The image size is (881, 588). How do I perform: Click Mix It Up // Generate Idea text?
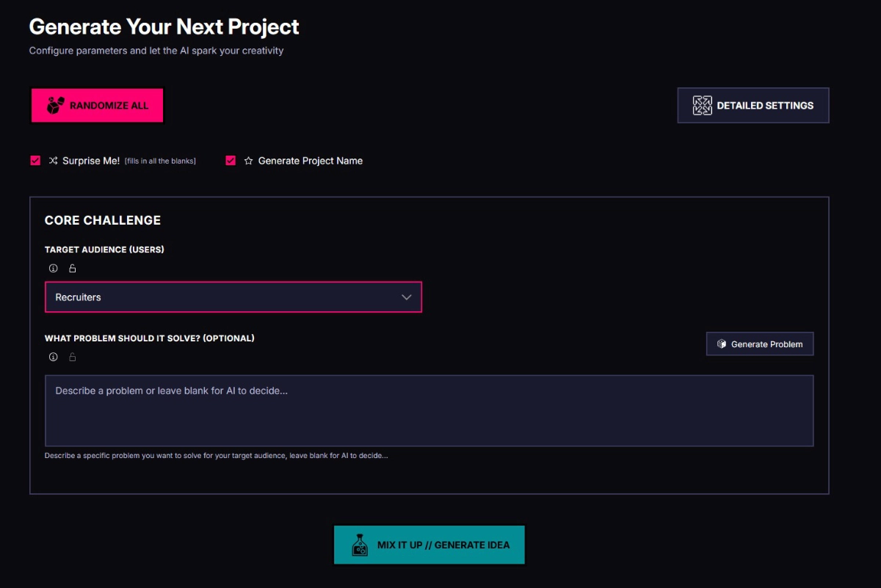pyautogui.click(x=443, y=545)
